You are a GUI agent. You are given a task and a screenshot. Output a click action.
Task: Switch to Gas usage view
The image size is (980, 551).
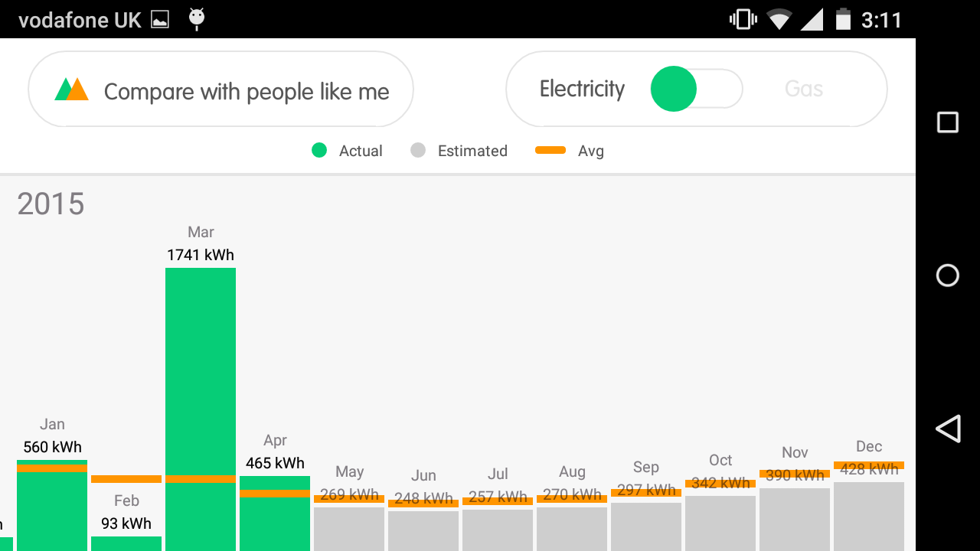[804, 89]
